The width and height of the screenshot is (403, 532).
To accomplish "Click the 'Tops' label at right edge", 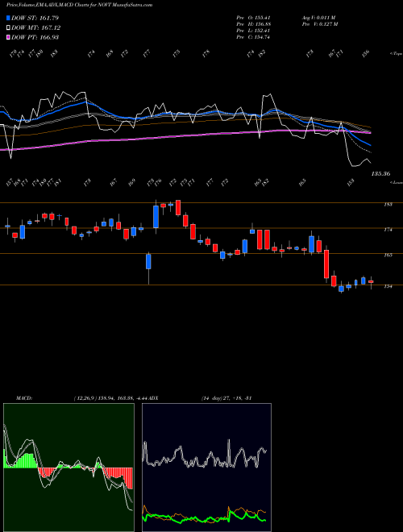I will tap(396, 54).
